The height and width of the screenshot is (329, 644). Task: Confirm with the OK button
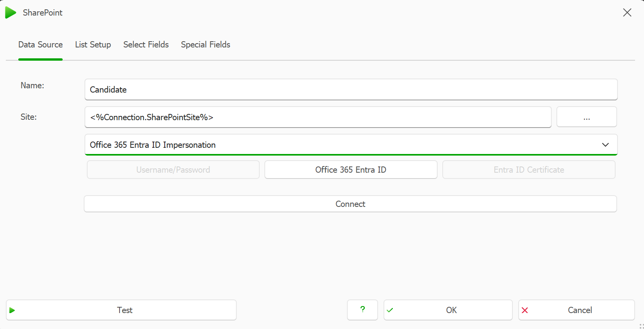[x=448, y=310]
